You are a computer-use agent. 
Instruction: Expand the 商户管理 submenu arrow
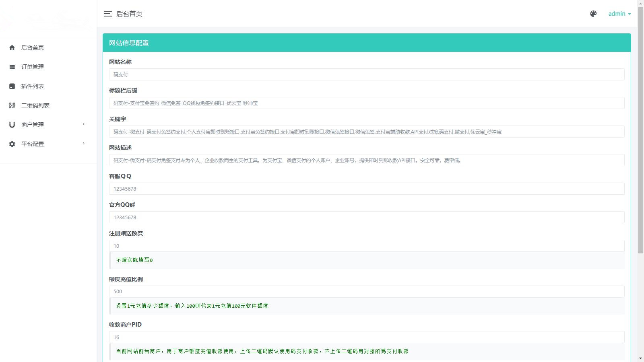84,124
